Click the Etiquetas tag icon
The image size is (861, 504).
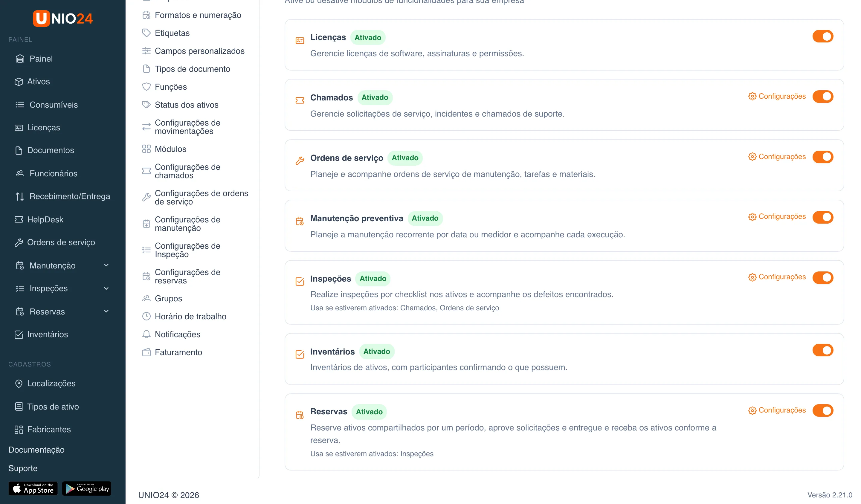pos(146,33)
